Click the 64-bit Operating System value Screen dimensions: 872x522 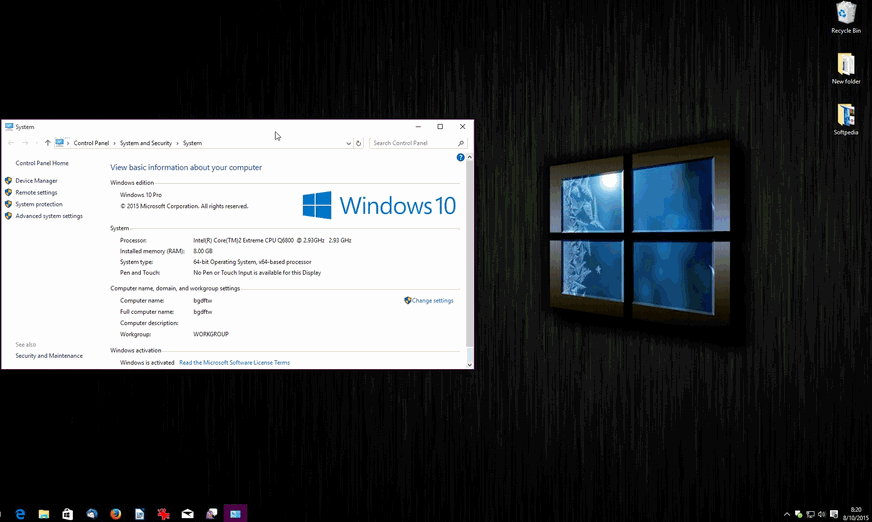(252, 262)
